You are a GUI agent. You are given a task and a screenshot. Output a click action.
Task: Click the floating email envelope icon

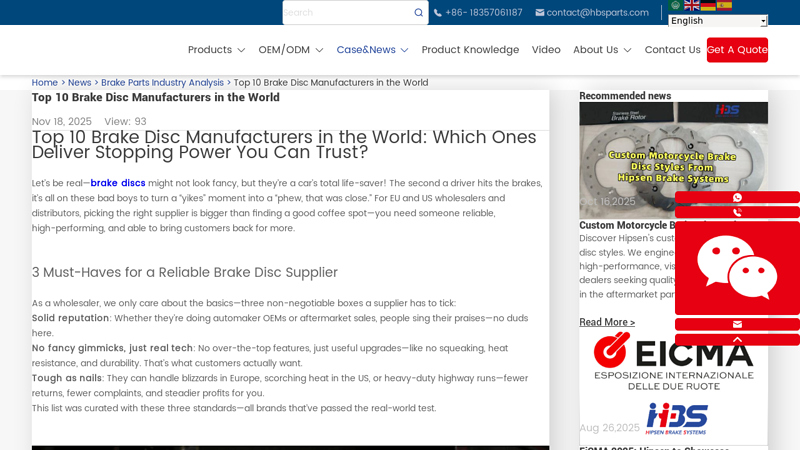[737, 324]
